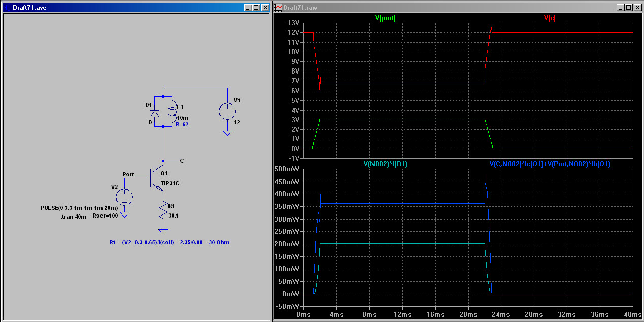Minimize the Draft71.raw waveform window
This screenshot has height=322, width=644.
[x=620, y=8]
